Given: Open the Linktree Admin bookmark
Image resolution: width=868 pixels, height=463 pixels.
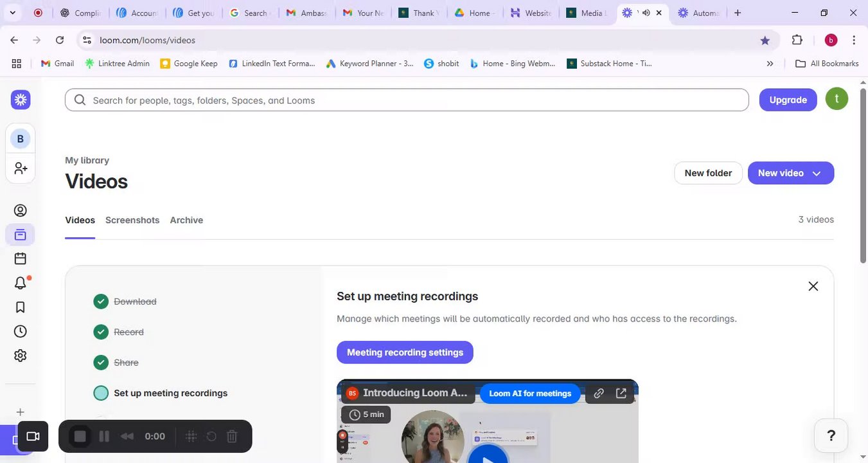Looking at the screenshot, I should coord(117,64).
